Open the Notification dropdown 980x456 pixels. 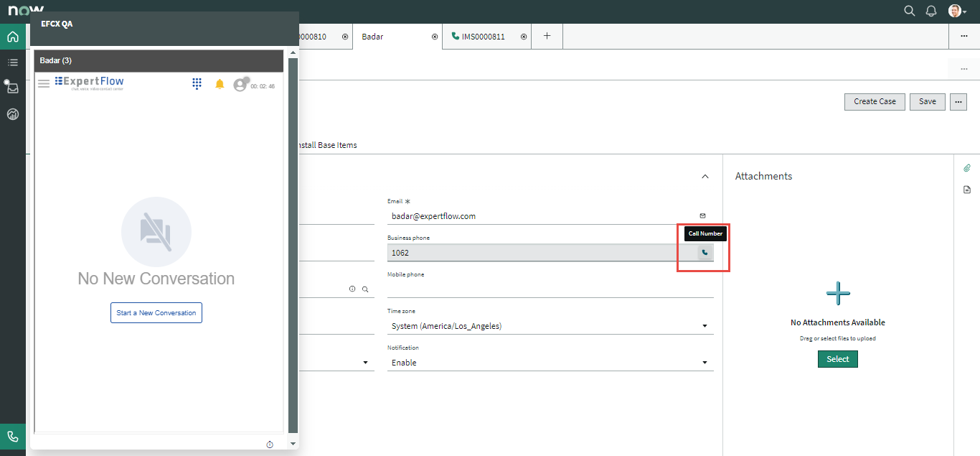coord(550,363)
